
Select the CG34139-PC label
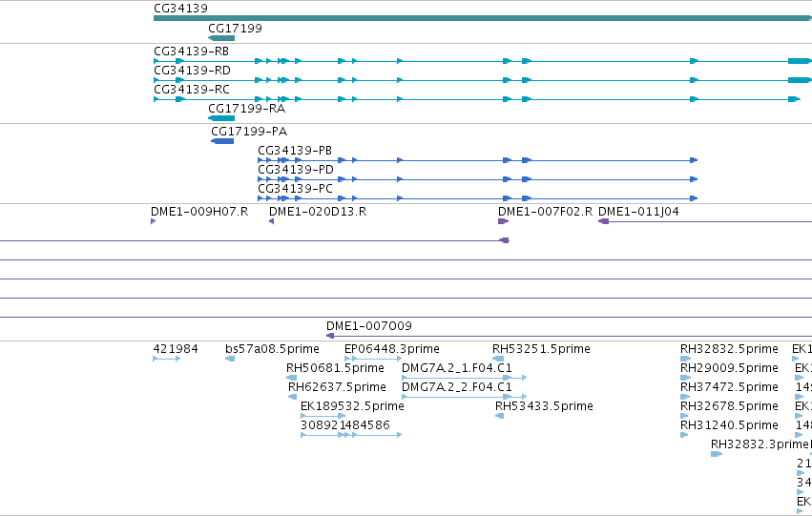295,189
